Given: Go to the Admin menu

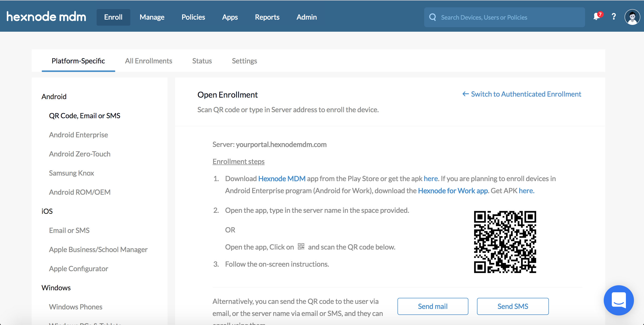Looking at the screenshot, I should coord(306,17).
